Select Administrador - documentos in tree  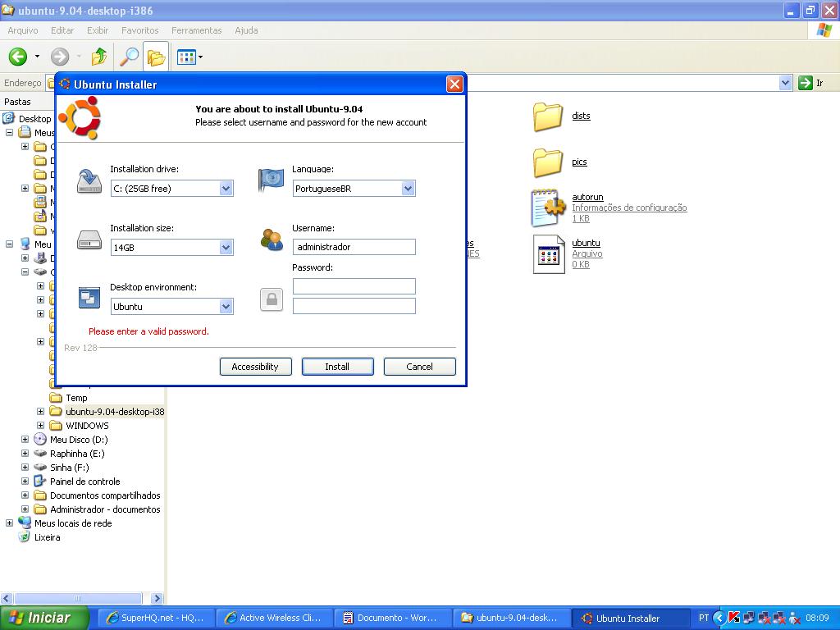pyautogui.click(x=105, y=509)
